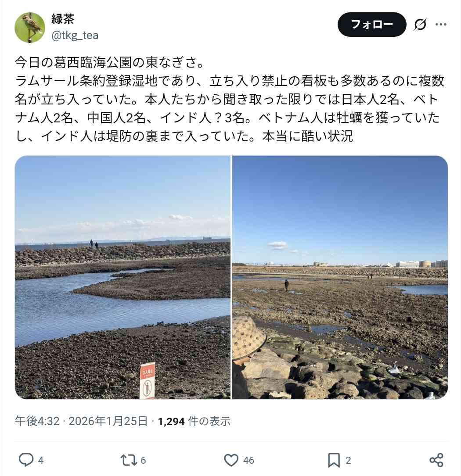This screenshot has height=476, width=461.
Task: Click the reply count 4
Action: tap(41, 460)
